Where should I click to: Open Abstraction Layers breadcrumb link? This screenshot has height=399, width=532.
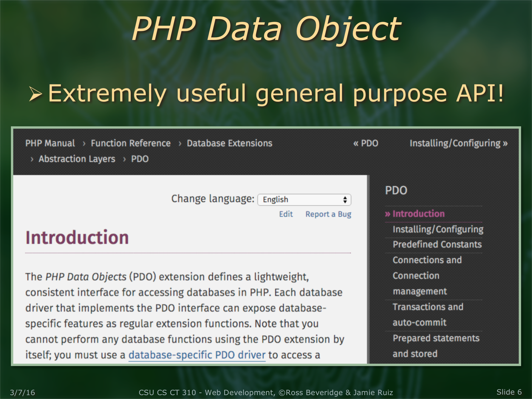click(x=77, y=159)
